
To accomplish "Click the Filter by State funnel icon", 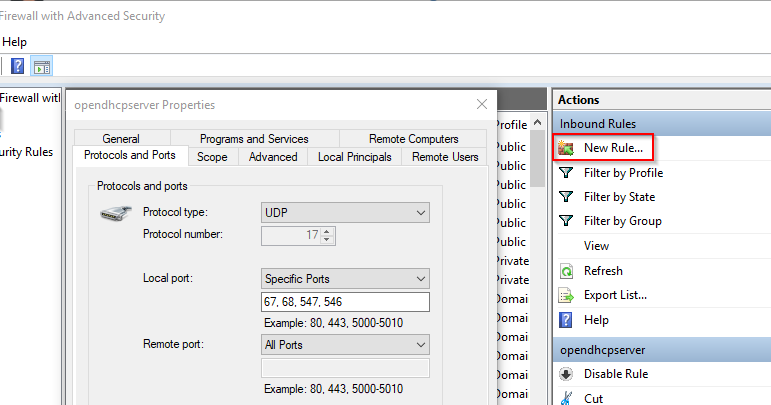I will (566, 197).
